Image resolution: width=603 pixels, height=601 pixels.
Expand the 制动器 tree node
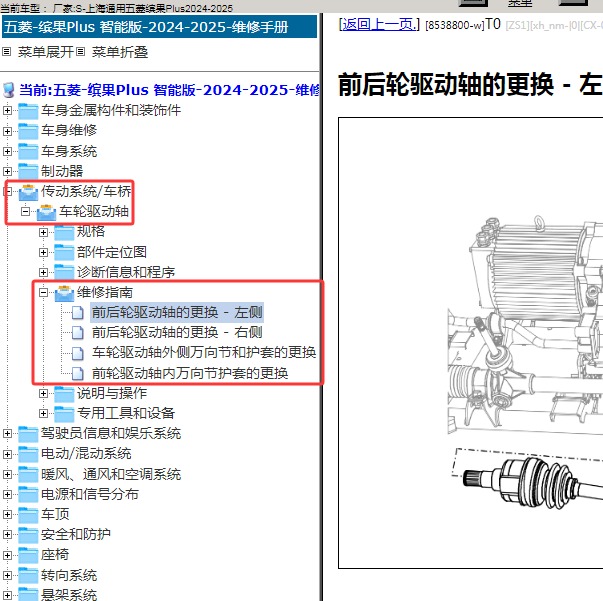7,171
